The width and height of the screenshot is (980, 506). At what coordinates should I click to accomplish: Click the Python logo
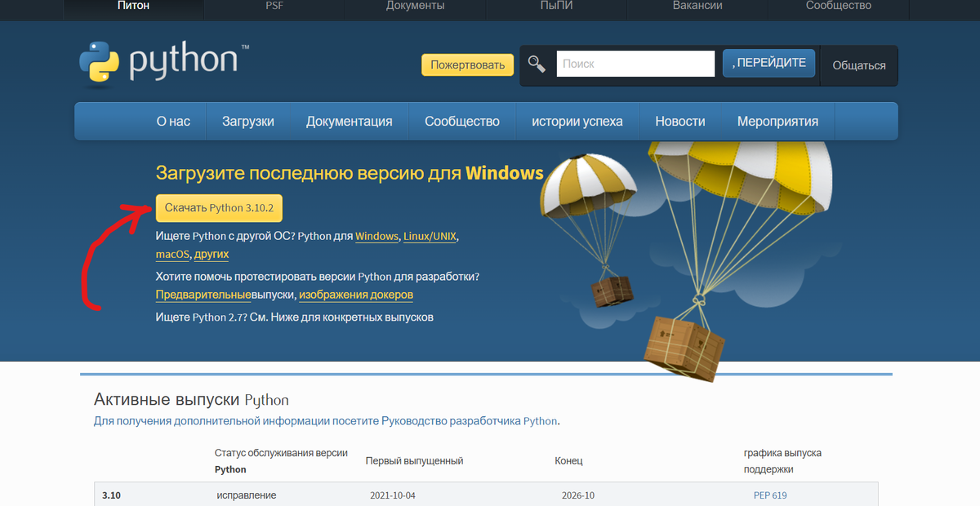(164, 63)
